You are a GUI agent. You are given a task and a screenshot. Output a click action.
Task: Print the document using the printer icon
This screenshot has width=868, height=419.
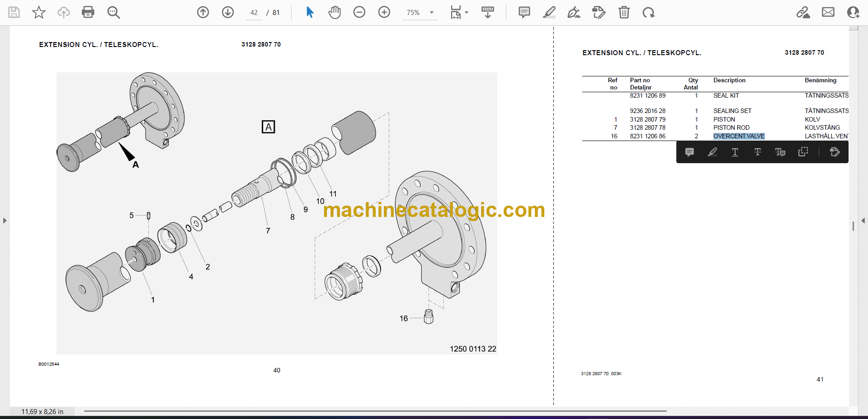pyautogui.click(x=88, y=12)
